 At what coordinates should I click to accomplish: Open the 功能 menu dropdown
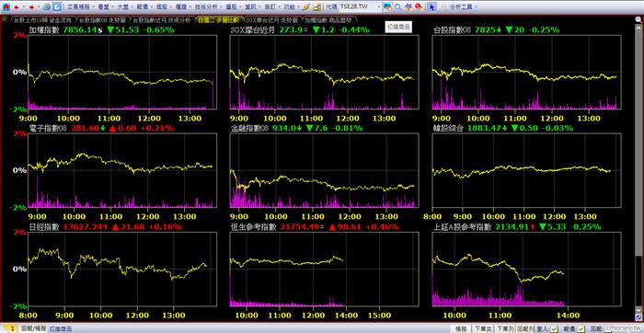click(x=292, y=7)
